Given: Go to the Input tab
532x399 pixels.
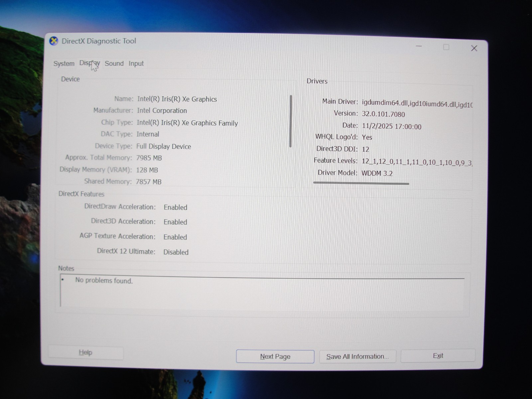Looking at the screenshot, I should tap(136, 64).
